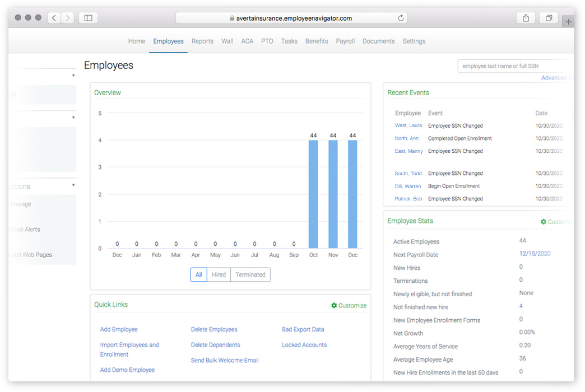
Task: Open the Add Employee quick link
Action: coord(119,329)
